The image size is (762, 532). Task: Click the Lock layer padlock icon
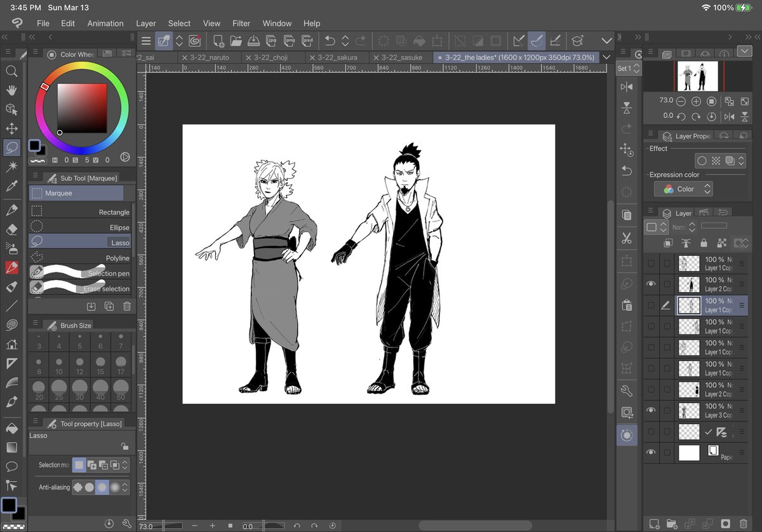(704, 243)
